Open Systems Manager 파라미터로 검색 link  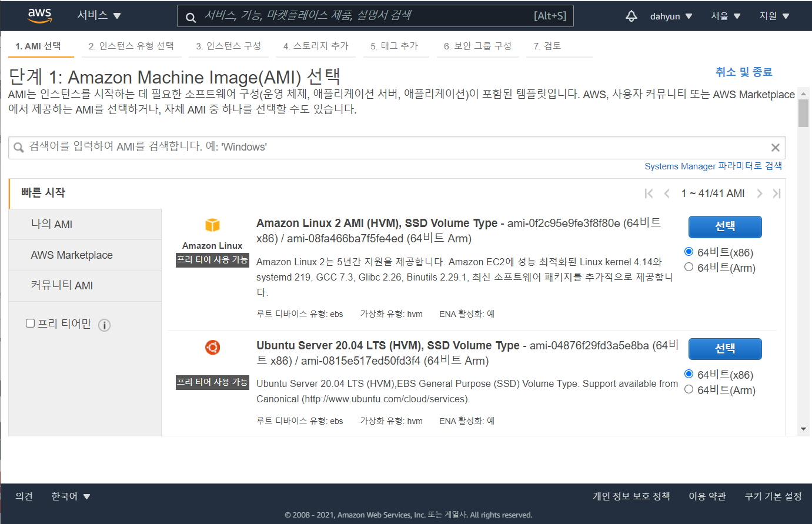[713, 166]
